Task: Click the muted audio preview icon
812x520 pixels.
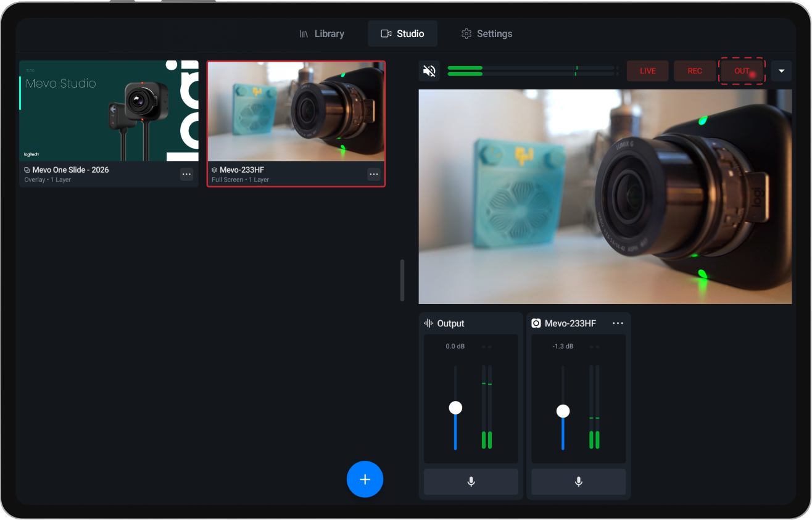Action: [429, 70]
